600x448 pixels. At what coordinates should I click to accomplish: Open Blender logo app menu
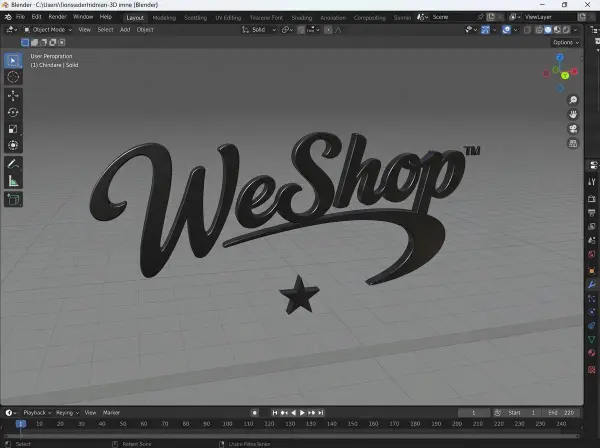[x=8, y=17]
